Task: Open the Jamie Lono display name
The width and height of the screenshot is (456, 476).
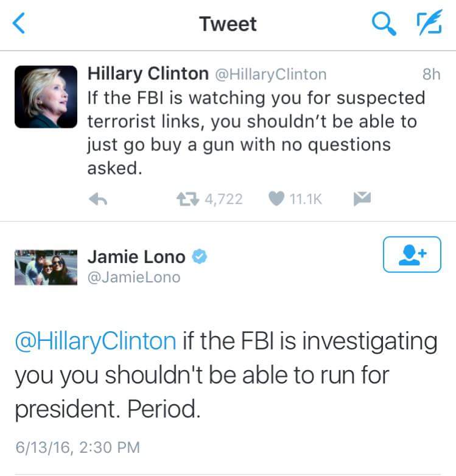Action: (x=136, y=257)
